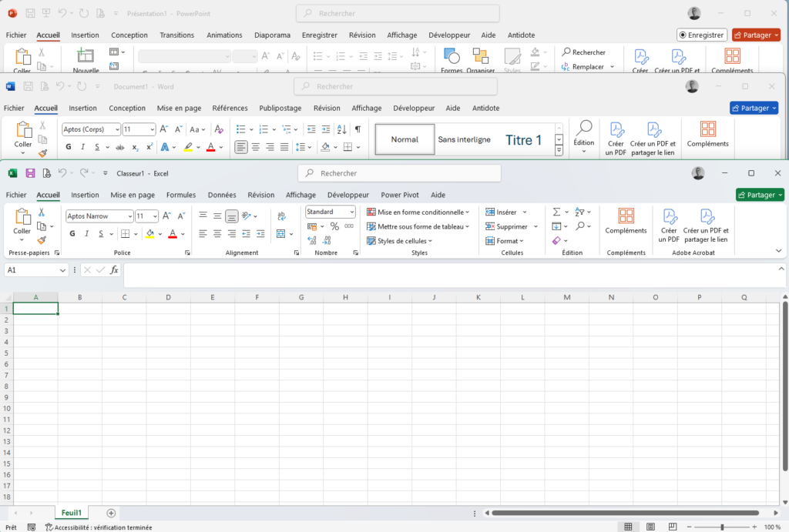The height and width of the screenshot is (532, 789).
Task: Apply superscript in the Word ribbon
Action: click(x=149, y=147)
